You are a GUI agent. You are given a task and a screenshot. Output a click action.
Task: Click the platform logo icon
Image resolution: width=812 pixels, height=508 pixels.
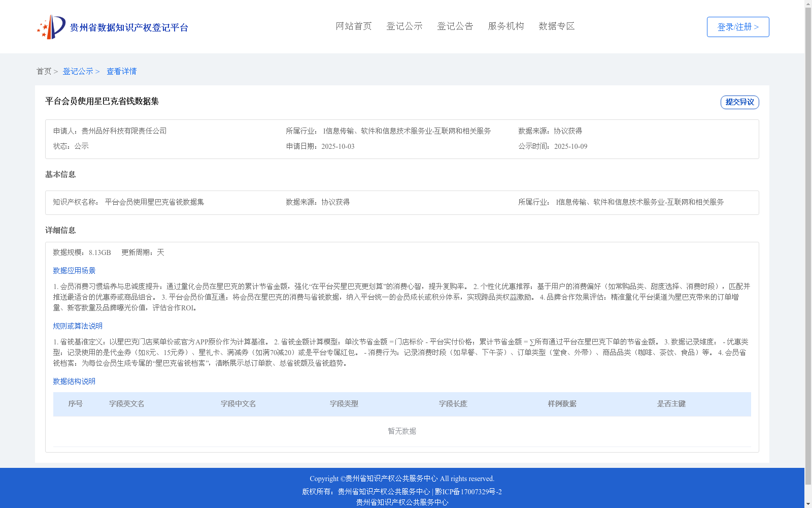coord(51,27)
